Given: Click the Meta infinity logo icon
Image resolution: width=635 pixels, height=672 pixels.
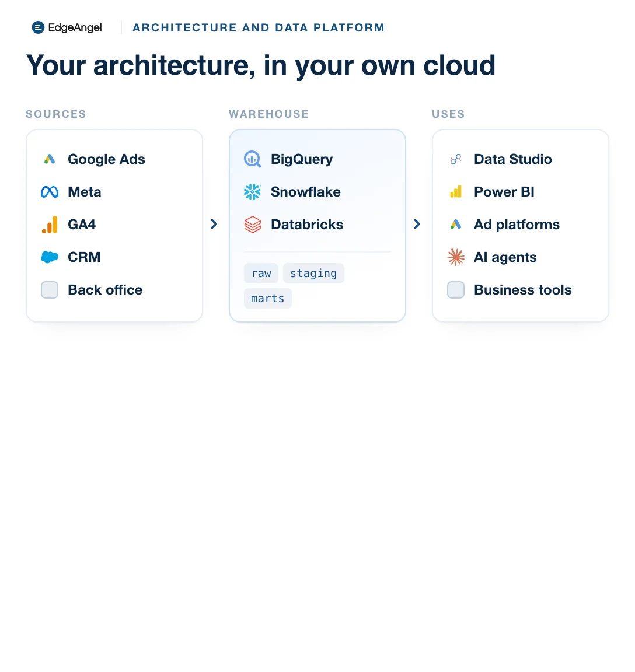Looking at the screenshot, I should (49, 192).
